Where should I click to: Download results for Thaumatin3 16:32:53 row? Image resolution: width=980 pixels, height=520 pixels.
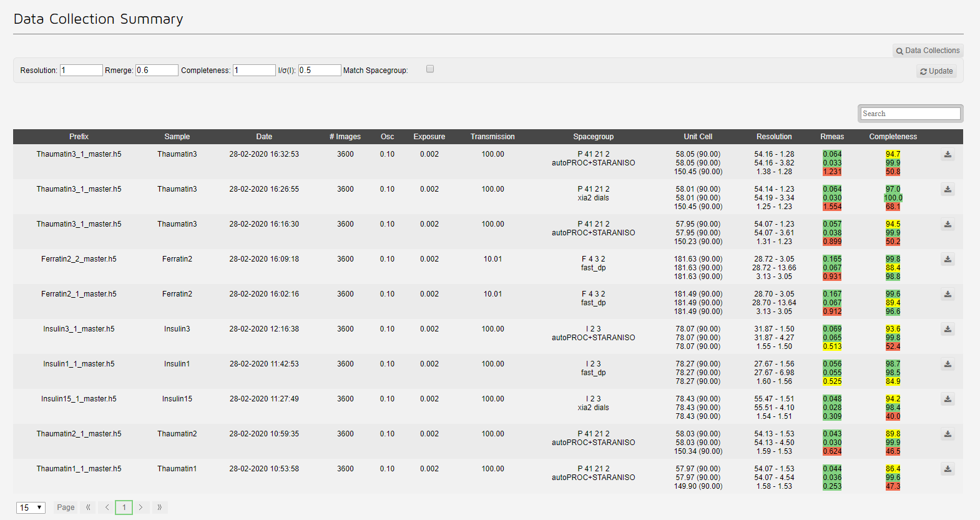[x=948, y=155]
